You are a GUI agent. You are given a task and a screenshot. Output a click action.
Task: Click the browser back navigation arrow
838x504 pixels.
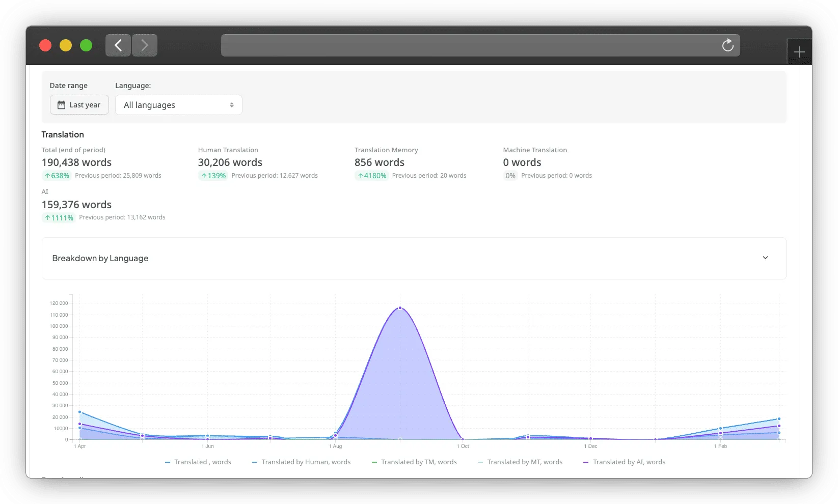coord(118,45)
